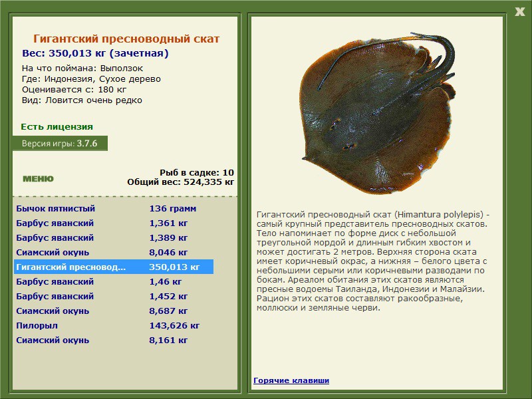The height and width of the screenshot is (399, 532).
Task: Click the Общий вес: 524,335 кг total
Action: click(180, 182)
